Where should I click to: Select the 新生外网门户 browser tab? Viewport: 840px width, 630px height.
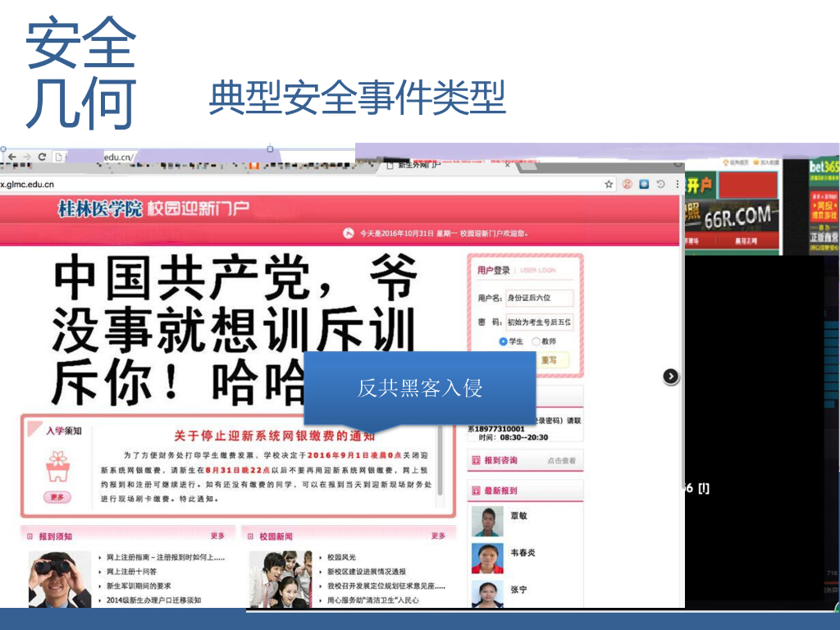(447, 166)
